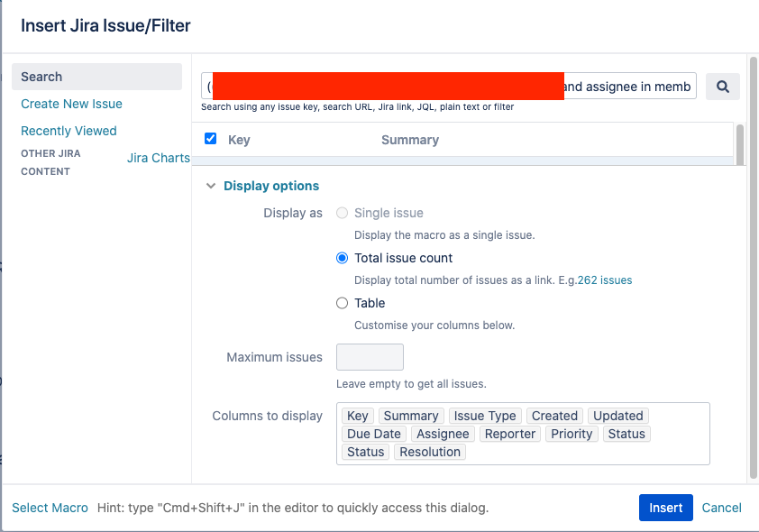Select the Assignee column tag
This screenshot has height=532, width=759.
443,434
